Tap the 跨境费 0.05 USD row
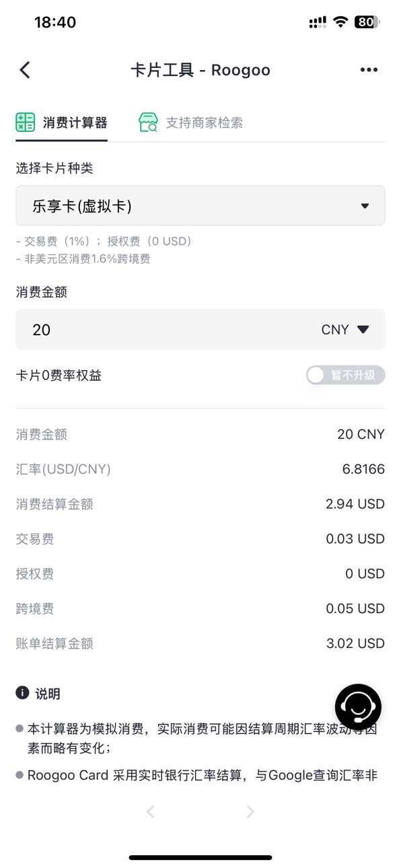 (x=200, y=608)
